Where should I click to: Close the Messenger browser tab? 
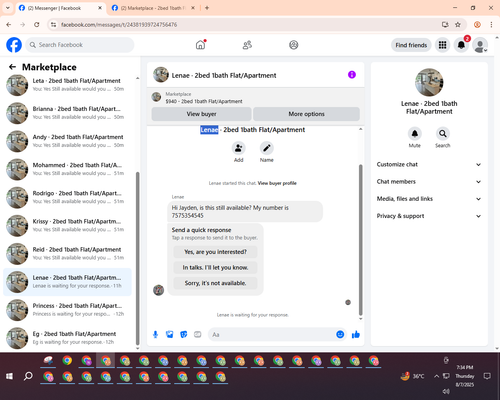point(100,8)
